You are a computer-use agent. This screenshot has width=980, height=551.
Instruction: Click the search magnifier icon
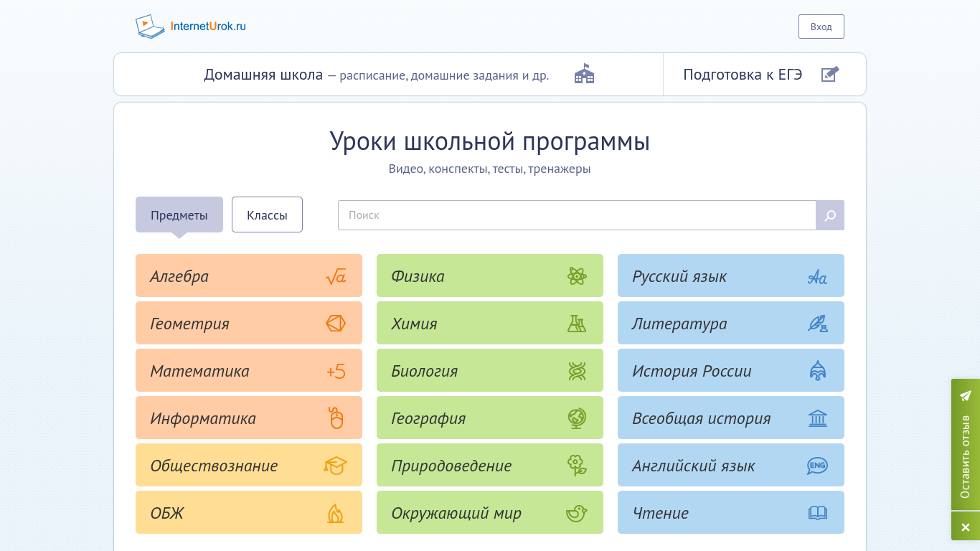[x=830, y=215]
